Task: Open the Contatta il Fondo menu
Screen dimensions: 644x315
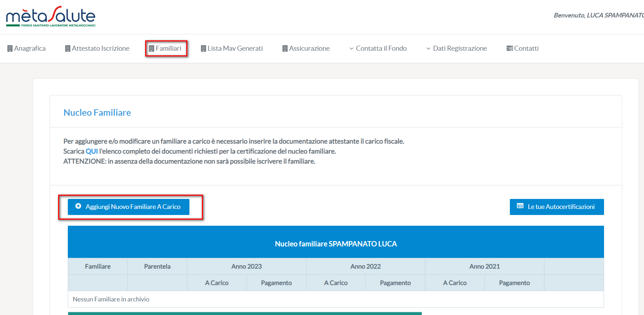Action: (x=381, y=49)
